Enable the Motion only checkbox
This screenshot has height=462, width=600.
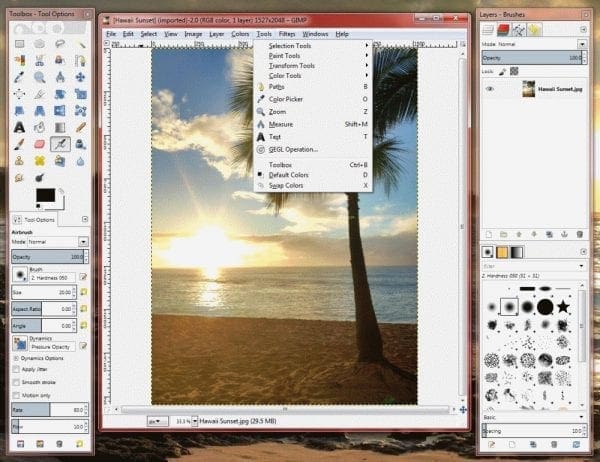pos(16,395)
